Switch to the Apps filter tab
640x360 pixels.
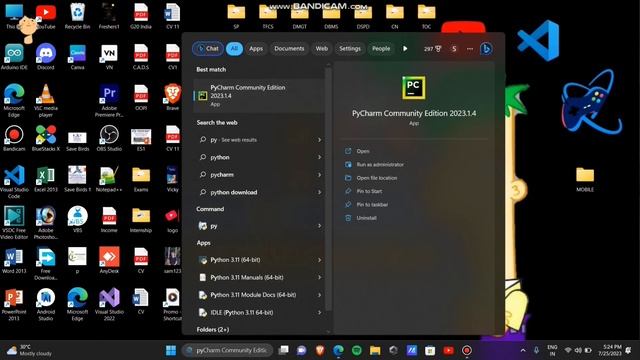(x=256, y=49)
